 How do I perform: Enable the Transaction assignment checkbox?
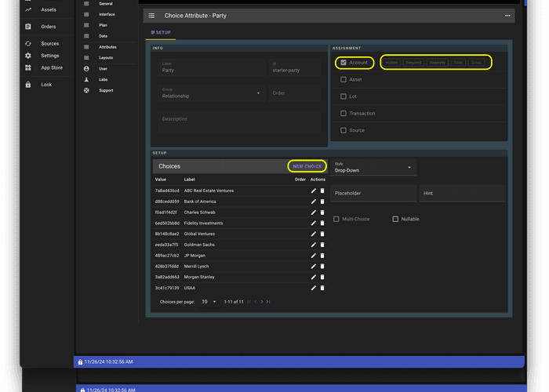[344, 114]
